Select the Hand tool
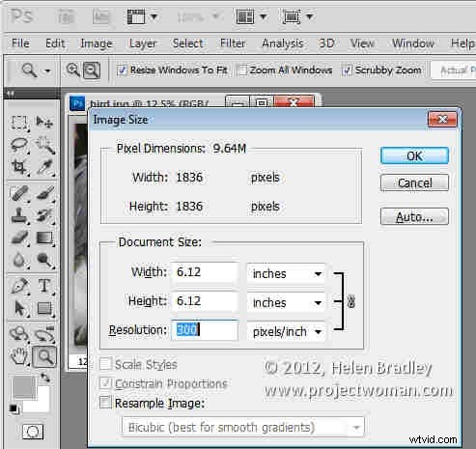The width and height of the screenshot is (476, 449). 19,356
